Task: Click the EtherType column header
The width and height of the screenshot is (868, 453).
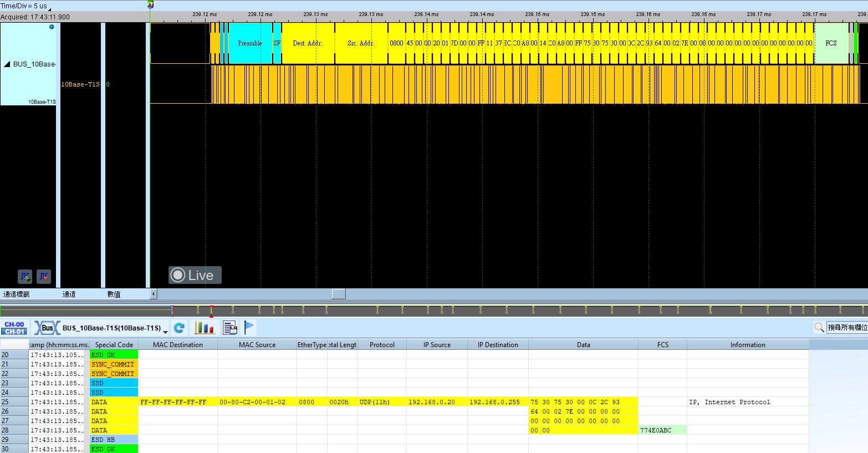Action: click(312, 345)
